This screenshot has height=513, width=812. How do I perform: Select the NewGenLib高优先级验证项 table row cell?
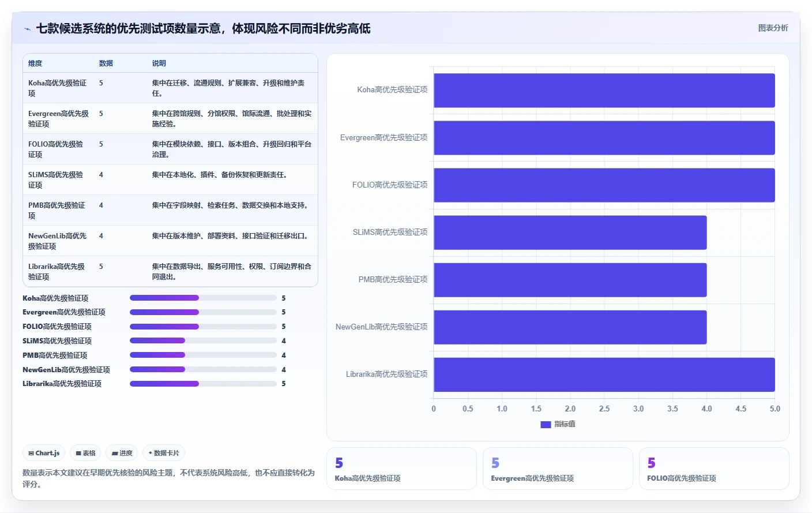coord(59,241)
